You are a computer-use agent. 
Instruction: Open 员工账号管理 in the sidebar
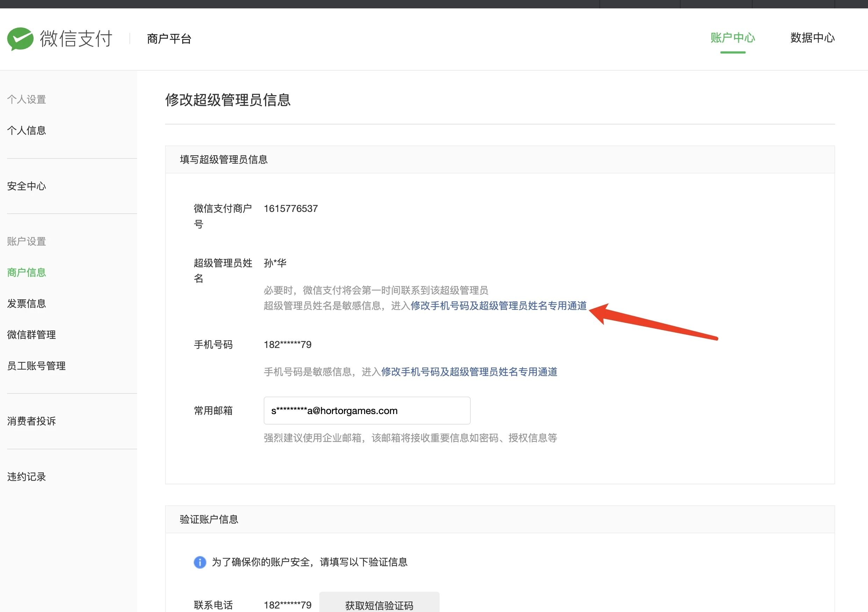[x=36, y=365]
